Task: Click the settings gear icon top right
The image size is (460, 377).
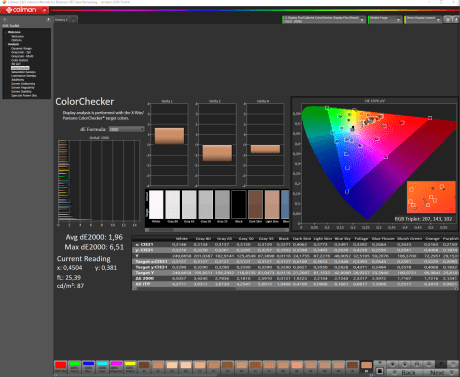Action: 448,20
